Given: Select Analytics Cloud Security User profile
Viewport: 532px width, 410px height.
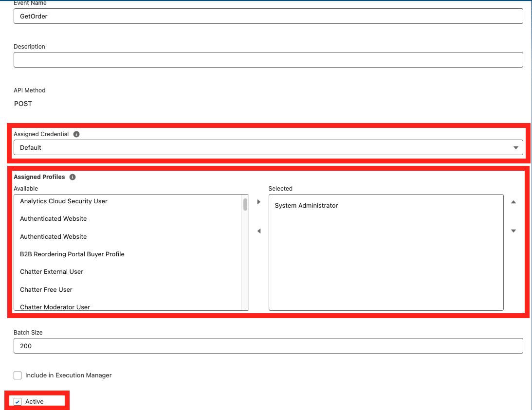Looking at the screenshot, I should coord(128,201).
